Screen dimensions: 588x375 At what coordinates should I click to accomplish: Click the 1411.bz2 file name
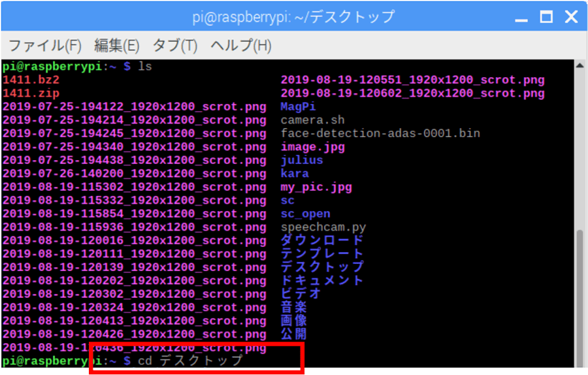[x=31, y=80]
